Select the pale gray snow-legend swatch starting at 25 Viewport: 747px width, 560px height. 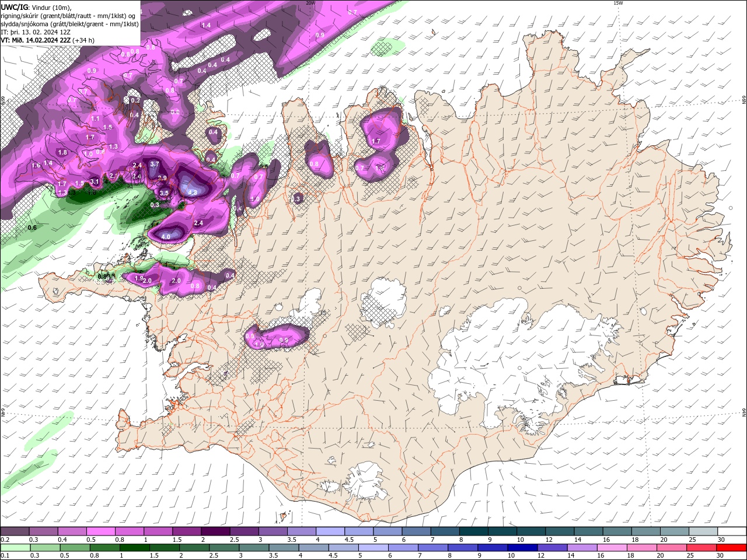703,531
